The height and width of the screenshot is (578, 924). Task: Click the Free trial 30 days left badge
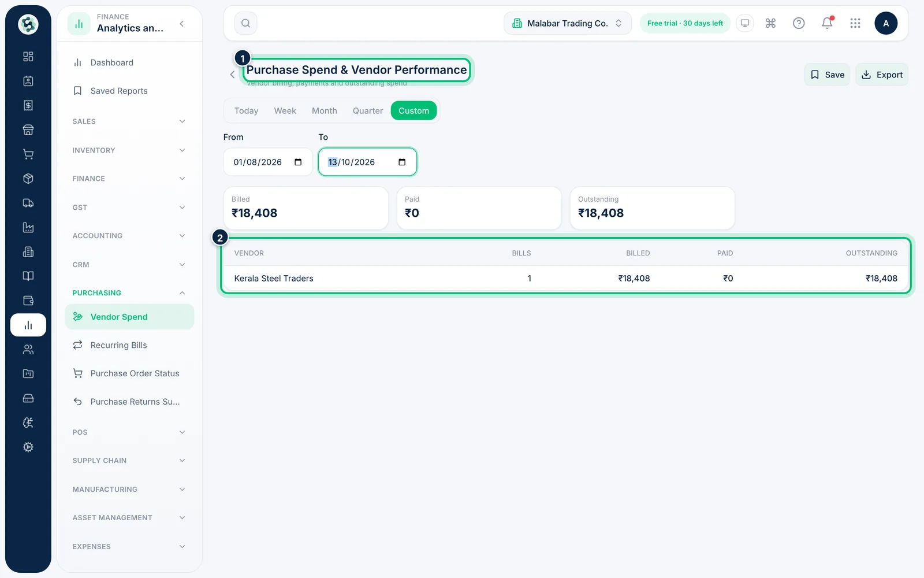pos(685,23)
